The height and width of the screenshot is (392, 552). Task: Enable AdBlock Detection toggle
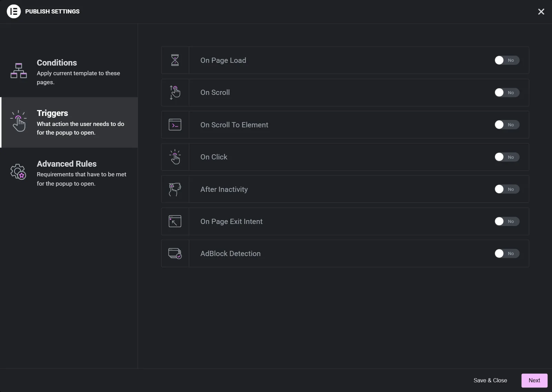click(x=507, y=254)
